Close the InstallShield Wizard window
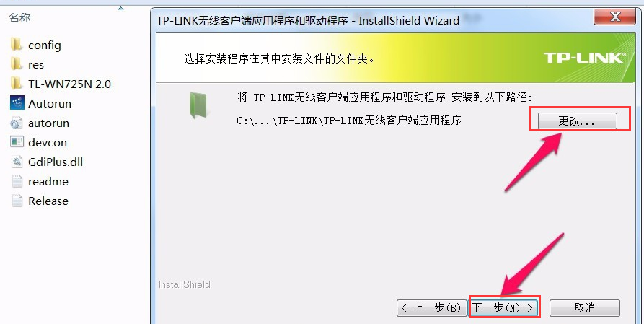This screenshot has height=324, width=644. tap(615, 17)
